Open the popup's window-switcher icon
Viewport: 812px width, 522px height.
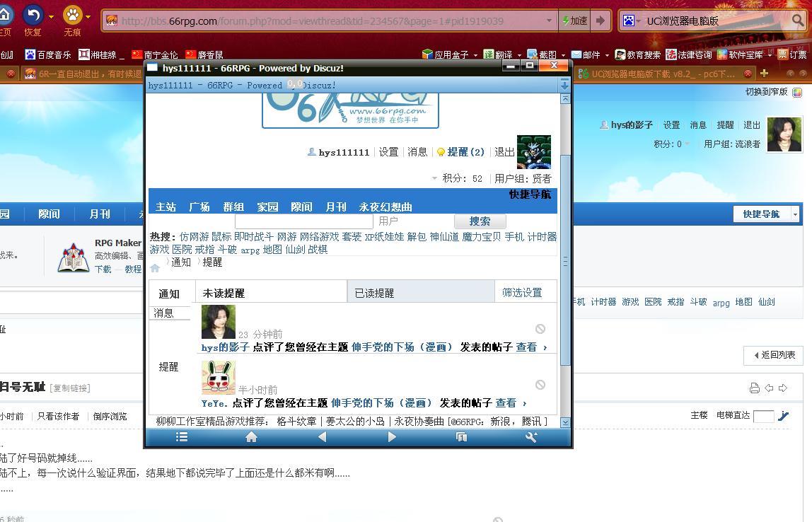point(461,437)
